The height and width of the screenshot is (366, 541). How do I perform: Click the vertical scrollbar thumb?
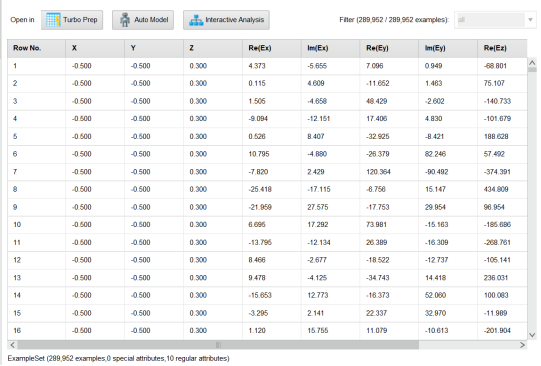click(x=532, y=70)
